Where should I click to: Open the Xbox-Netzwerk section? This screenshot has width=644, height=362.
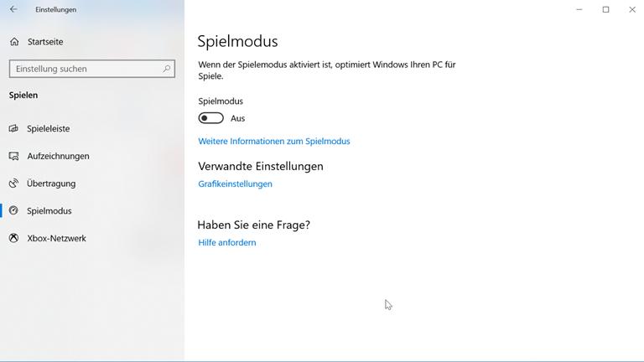[x=56, y=239]
